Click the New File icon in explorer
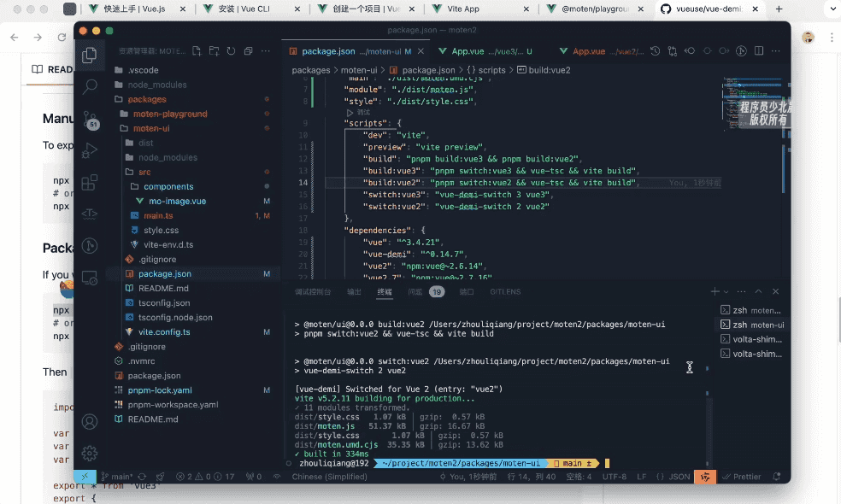 pos(197,51)
